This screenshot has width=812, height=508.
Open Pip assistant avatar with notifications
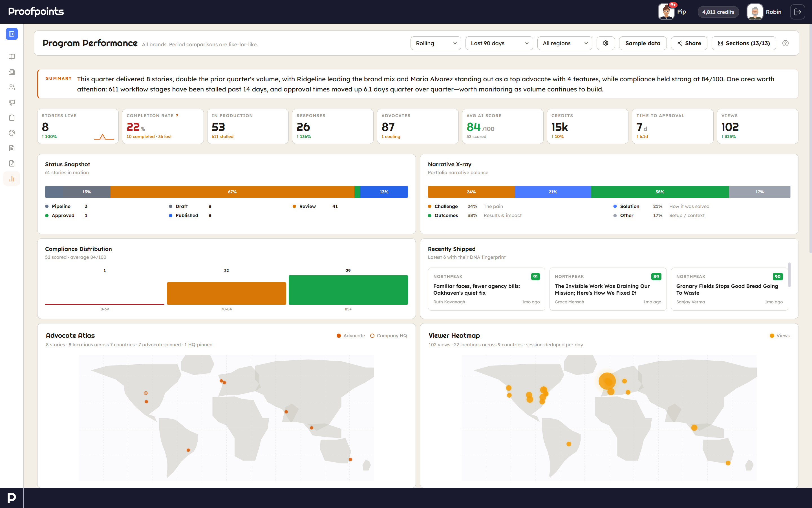tap(667, 12)
